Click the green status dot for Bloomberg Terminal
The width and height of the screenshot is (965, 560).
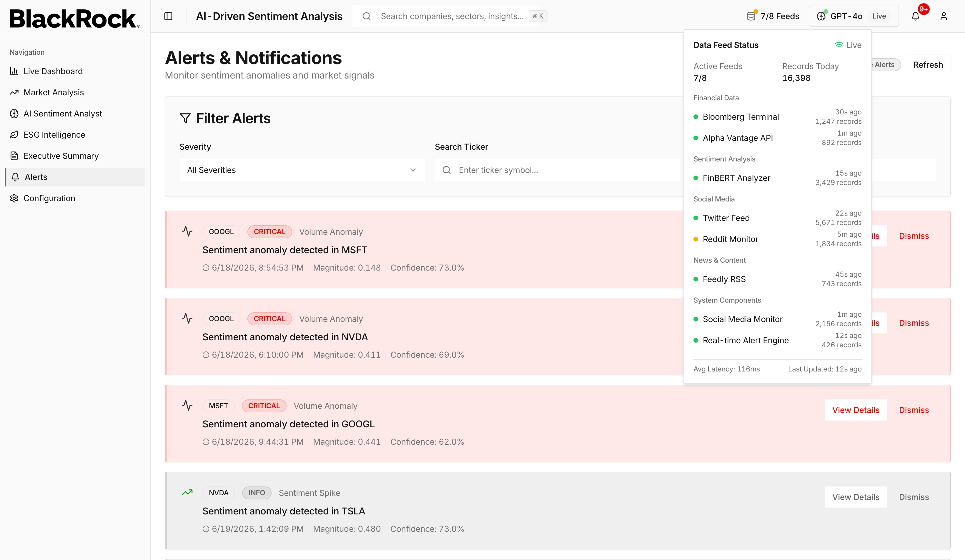click(x=696, y=117)
